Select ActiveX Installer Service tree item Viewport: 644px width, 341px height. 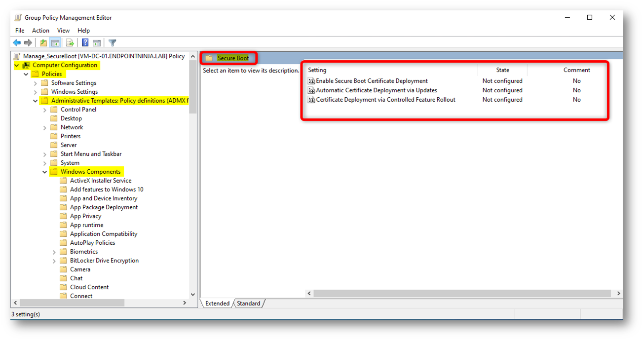click(101, 181)
